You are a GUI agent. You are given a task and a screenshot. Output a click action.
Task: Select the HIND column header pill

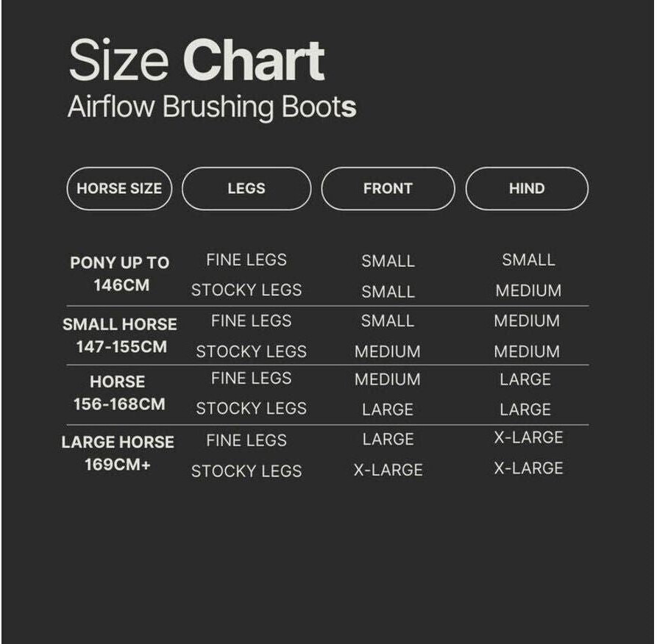(x=527, y=189)
